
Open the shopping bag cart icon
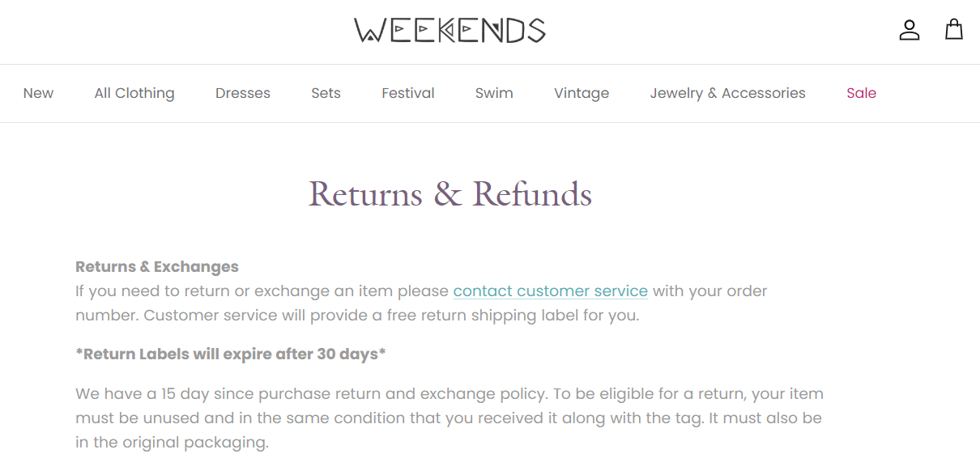(x=954, y=30)
